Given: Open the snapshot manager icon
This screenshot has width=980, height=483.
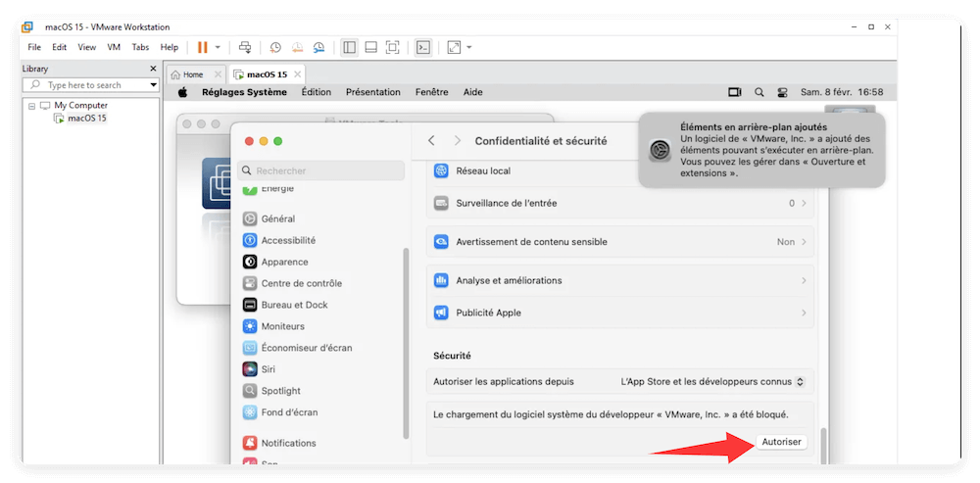Looking at the screenshot, I should coord(319,47).
